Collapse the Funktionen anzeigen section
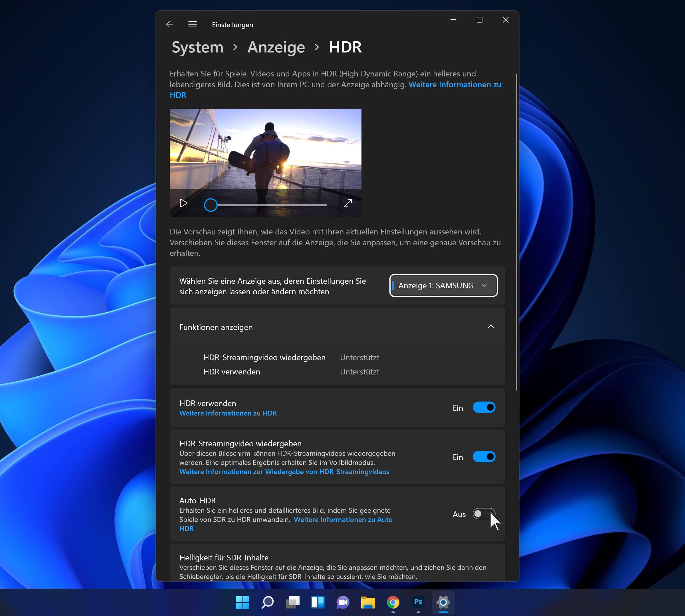This screenshot has height=616, width=685. (490, 327)
